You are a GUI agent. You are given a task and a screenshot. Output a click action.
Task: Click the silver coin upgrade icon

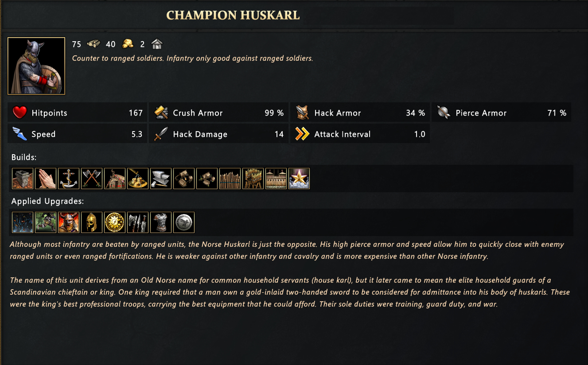point(184,222)
